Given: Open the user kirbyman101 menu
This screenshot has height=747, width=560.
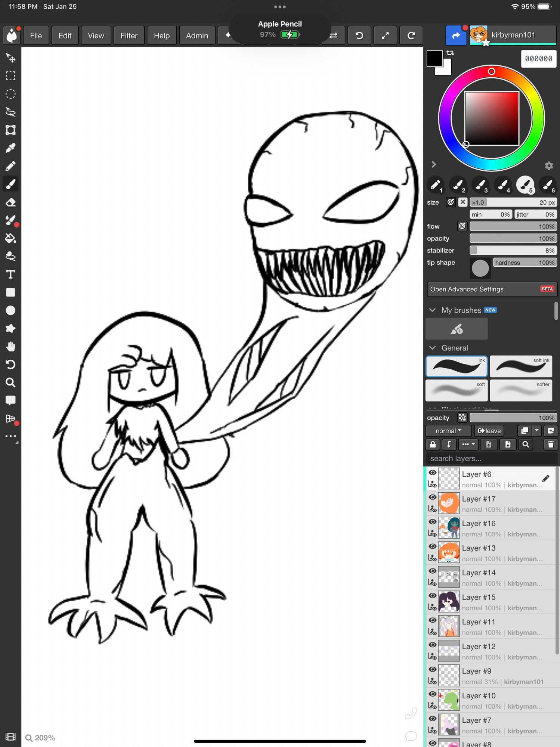Looking at the screenshot, I should point(513,35).
